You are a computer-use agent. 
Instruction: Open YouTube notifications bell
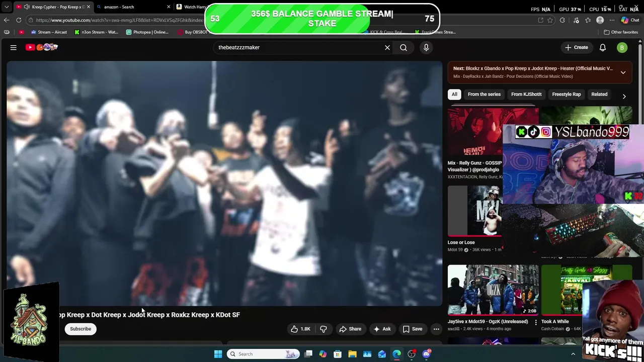(603, 47)
